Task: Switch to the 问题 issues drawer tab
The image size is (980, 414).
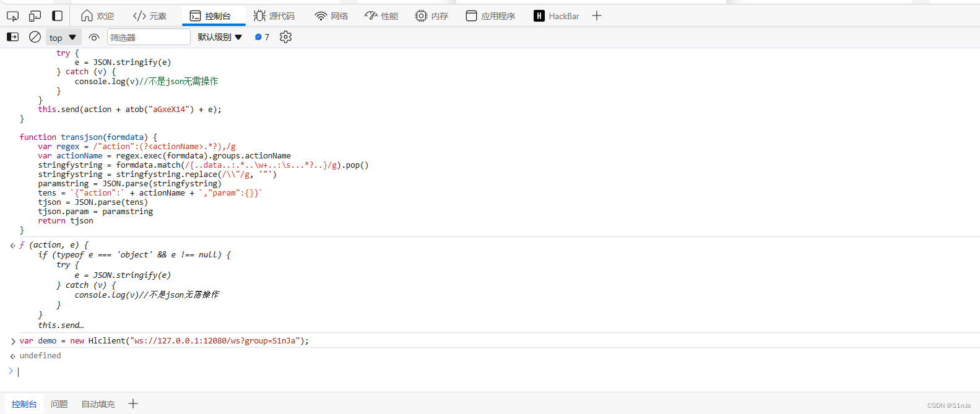Action: [x=59, y=404]
